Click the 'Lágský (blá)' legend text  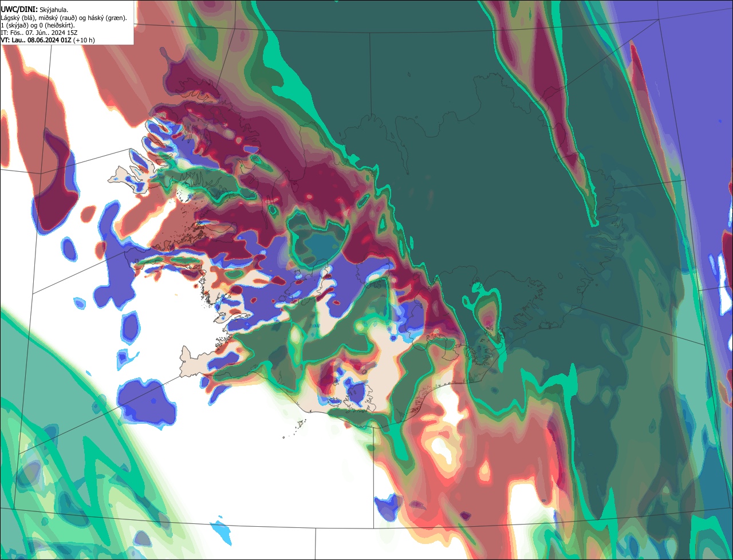coord(17,18)
